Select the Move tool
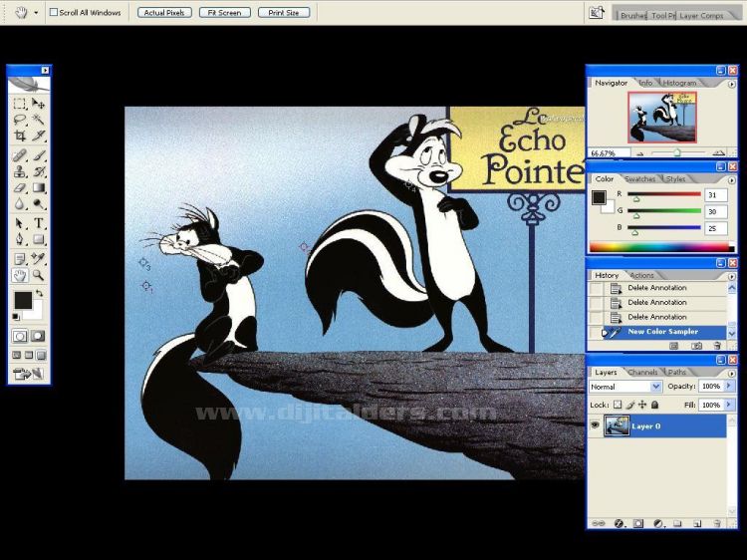 [x=38, y=104]
